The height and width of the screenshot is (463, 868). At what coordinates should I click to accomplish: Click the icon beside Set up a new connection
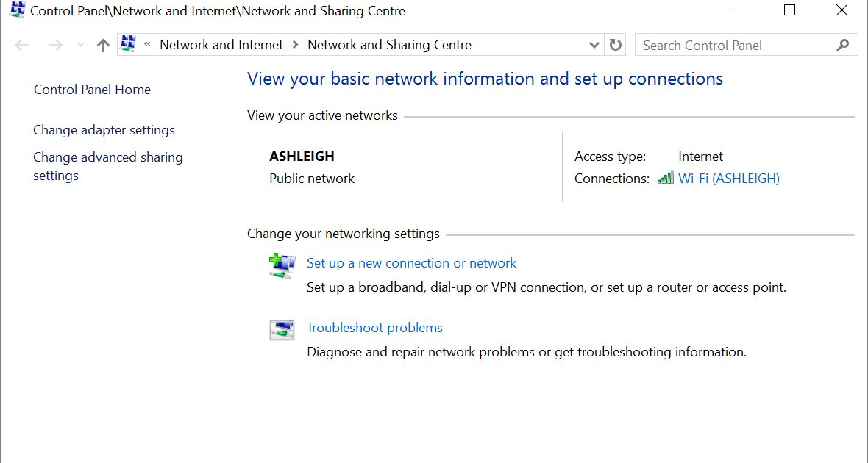[282, 265]
